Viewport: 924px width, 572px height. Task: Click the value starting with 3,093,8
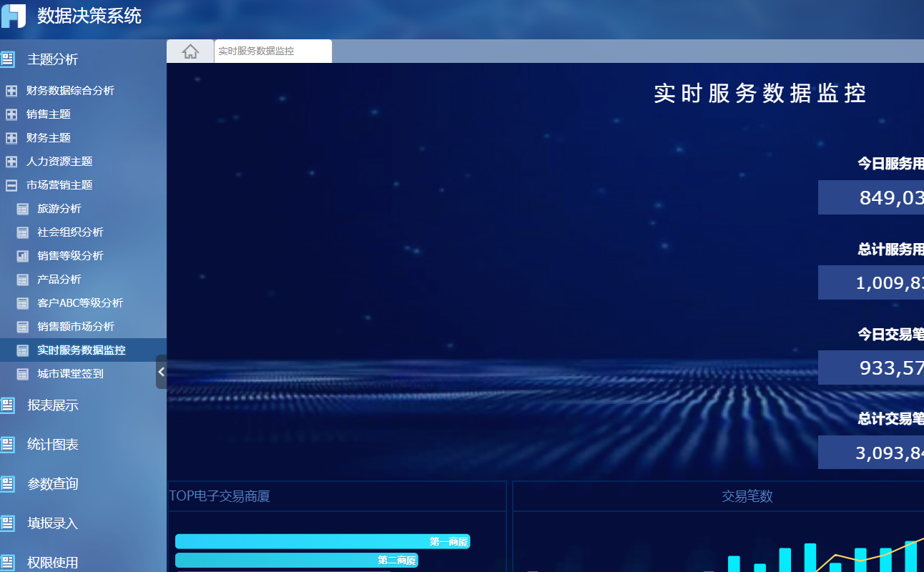point(871,453)
